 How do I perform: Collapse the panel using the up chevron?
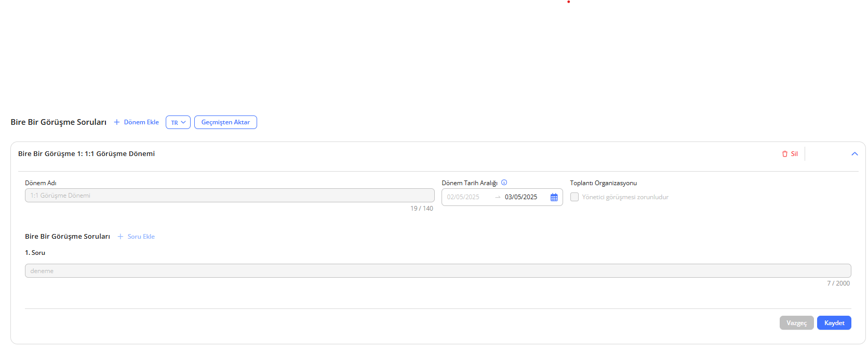(x=854, y=154)
